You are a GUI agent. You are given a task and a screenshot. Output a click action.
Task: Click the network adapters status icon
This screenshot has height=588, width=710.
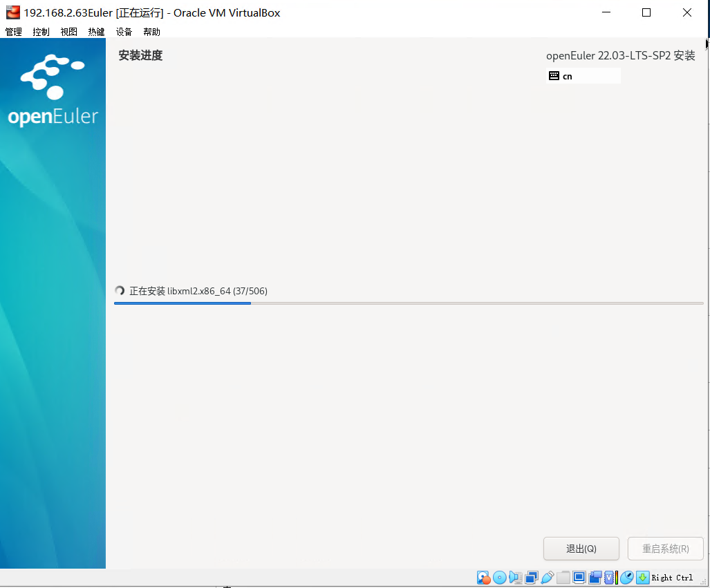532,578
